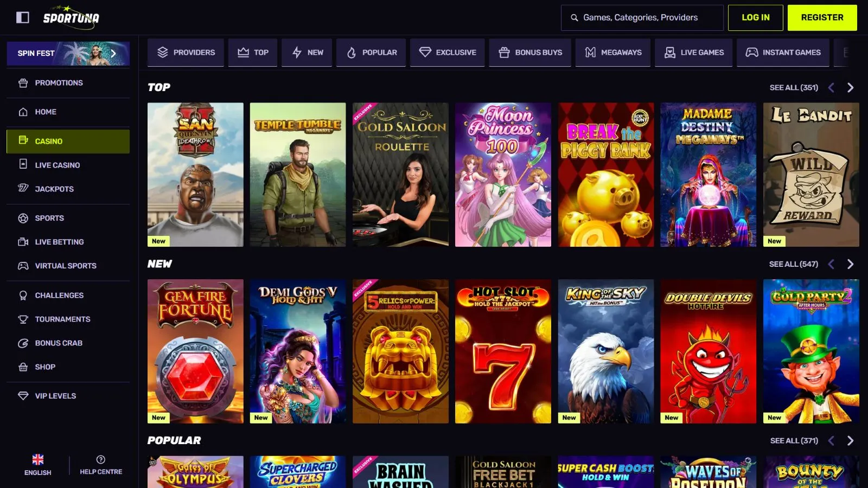Change language from English flag selector

[x=38, y=460]
